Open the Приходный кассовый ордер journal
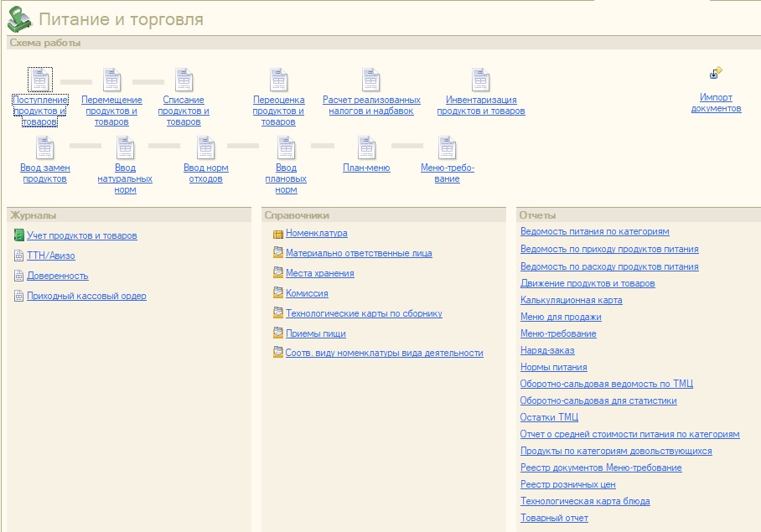 coord(86,296)
